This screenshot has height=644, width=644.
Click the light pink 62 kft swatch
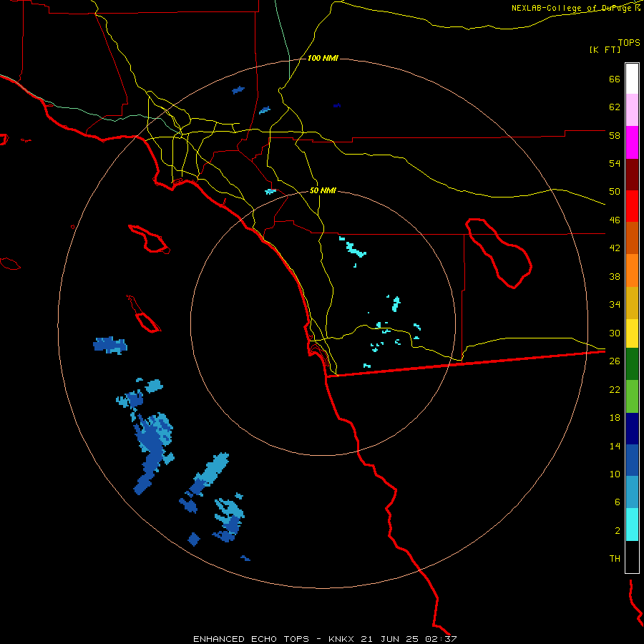(632, 109)
